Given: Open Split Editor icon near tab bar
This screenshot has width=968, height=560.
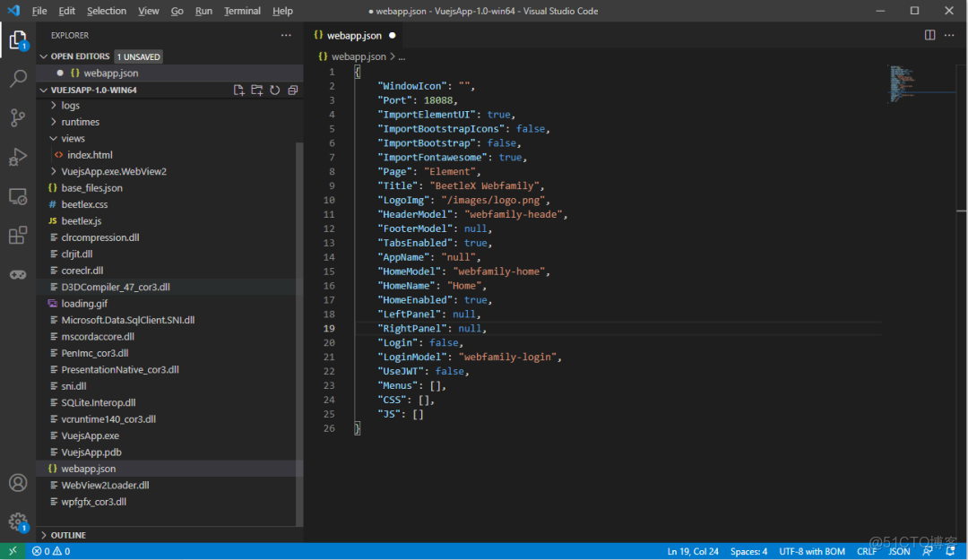Looking at the screenshot, I should (x=929, y=35).
